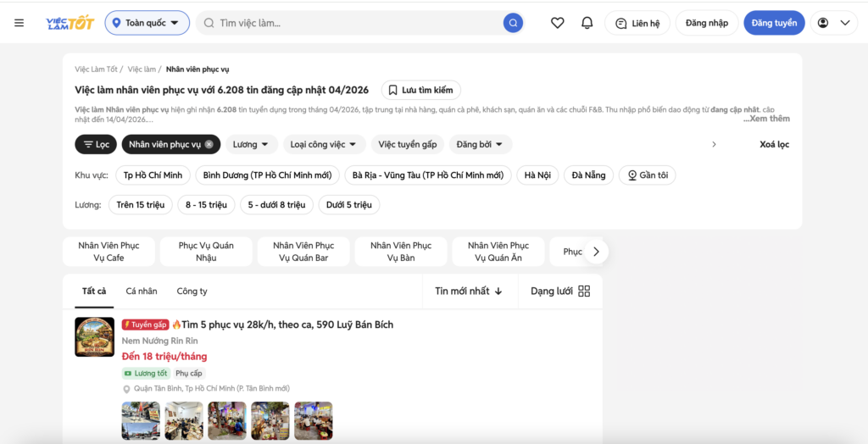Open the Tin mới nhất sort dropdown

coord(469,291)
